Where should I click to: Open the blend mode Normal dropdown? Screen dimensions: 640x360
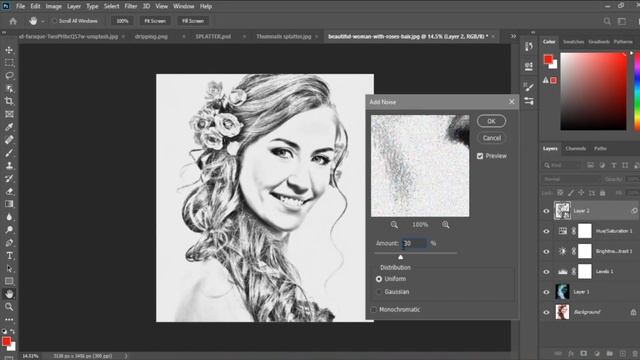click(571, 179)
